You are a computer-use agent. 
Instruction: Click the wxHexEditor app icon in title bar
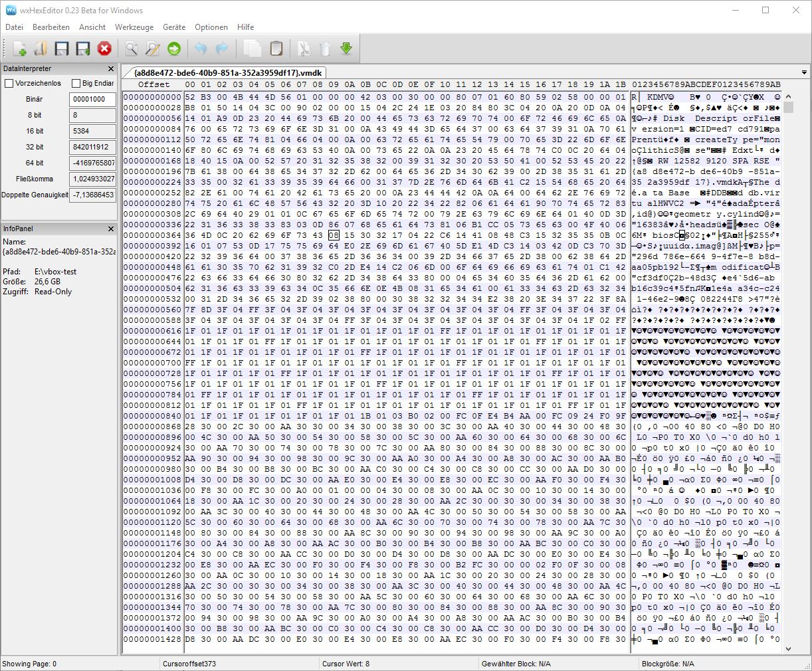11,11
